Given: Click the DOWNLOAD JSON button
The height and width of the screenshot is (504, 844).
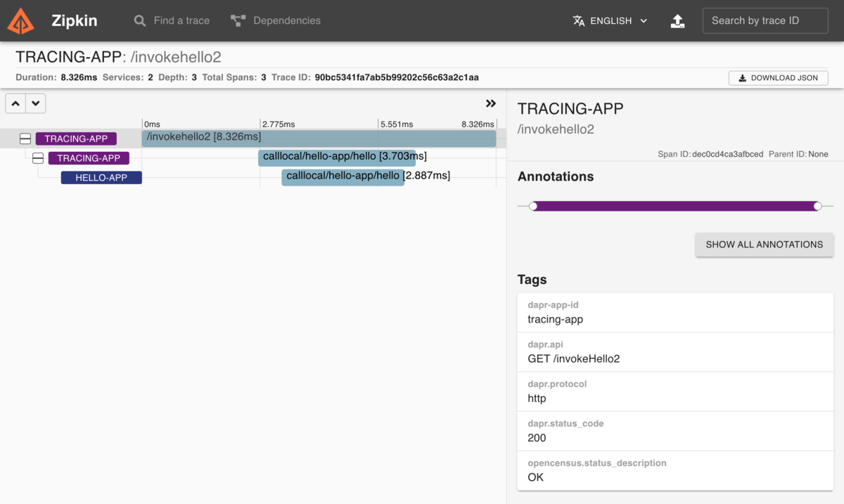Looking at the screenshot, I should (778, 78).
